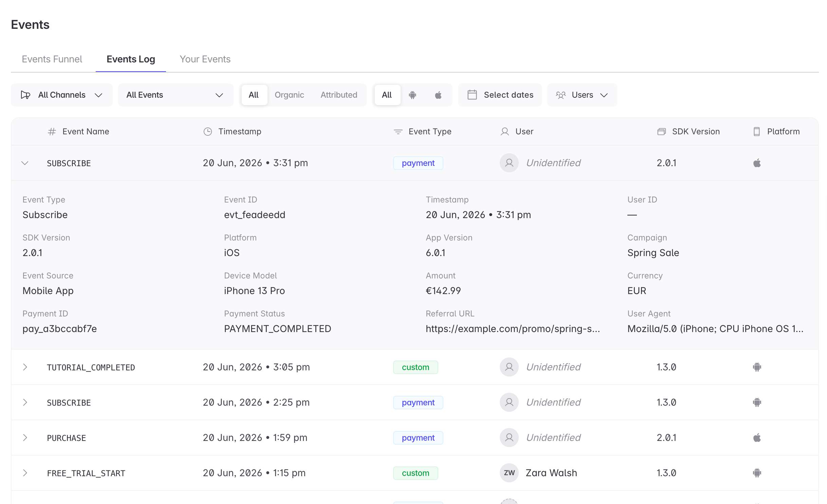Click the Android icon on 2:25 pm SUBSCRIBE row
827x504 pixels.
tap(757, 403)
